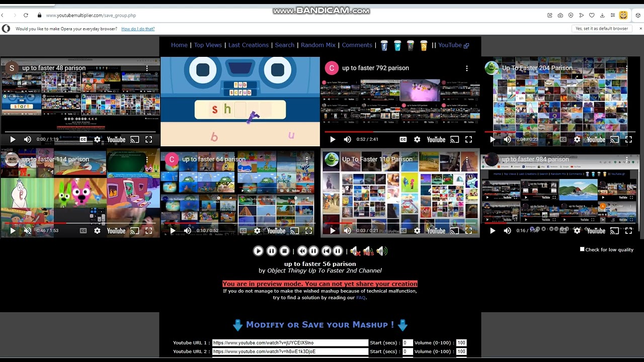Click Volume field for URL 1
The image size is (644, 362).
tap(461, 343)
